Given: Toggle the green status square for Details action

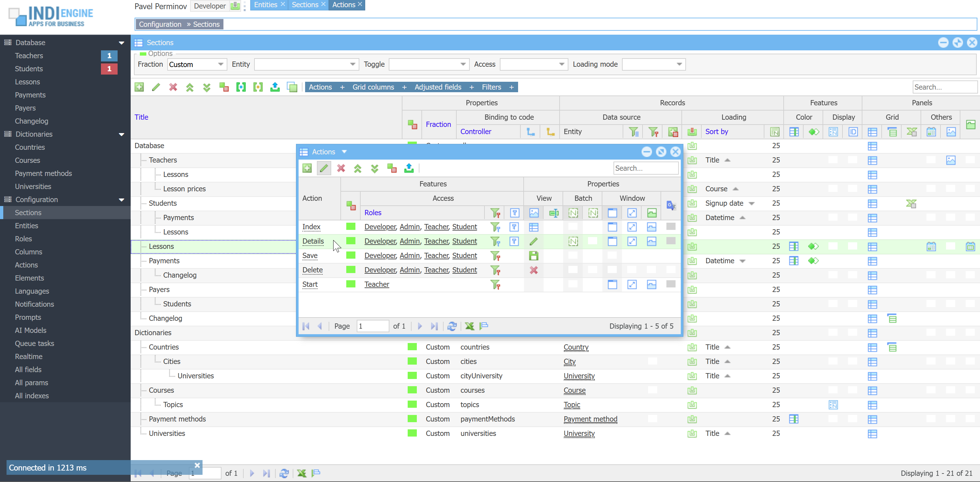Looking at the screenshot, I should tap(351, 241).
